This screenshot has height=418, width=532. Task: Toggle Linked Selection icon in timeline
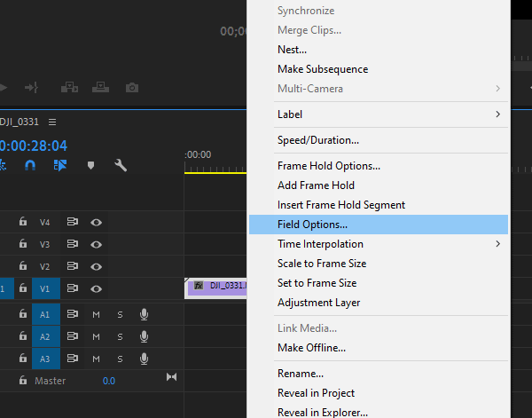coord(60,165)
